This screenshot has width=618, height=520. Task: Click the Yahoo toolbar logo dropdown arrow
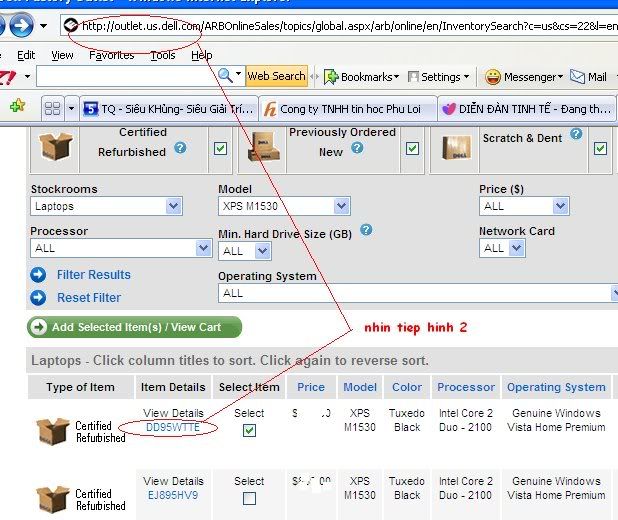[x=27, y=76]
